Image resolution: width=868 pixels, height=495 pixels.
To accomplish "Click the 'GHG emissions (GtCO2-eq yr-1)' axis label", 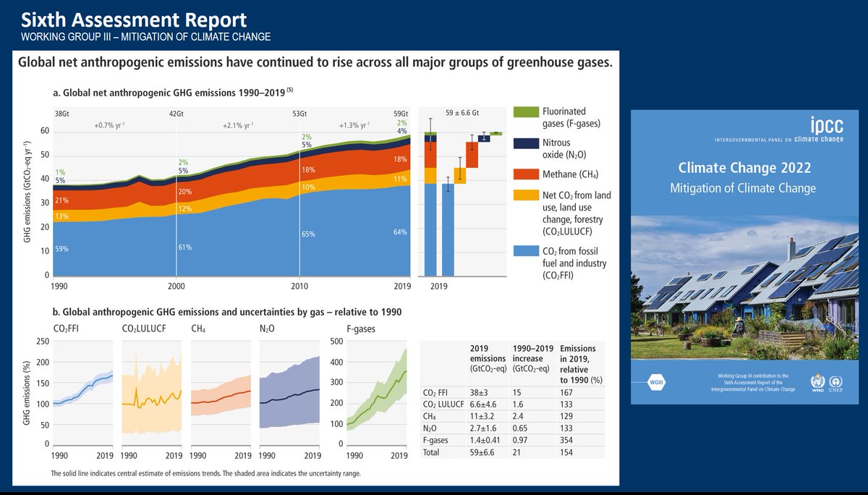I will tap(27, 193).
